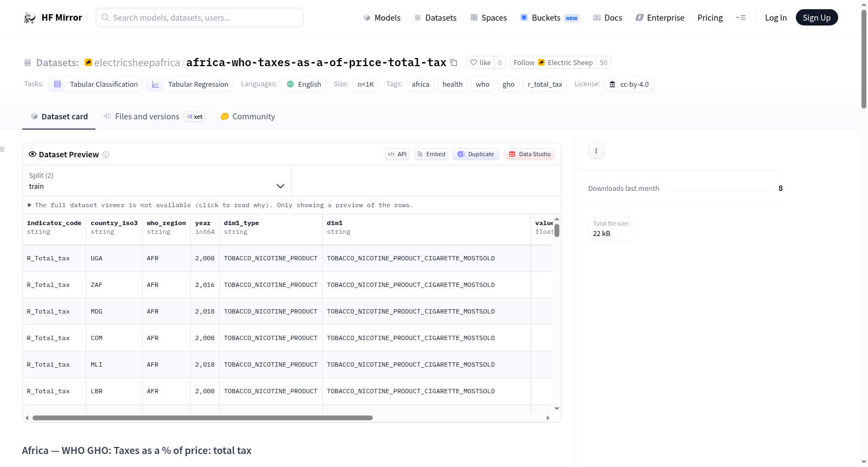Select the Tabular Regression task tag
This screenshot has height=467, width=868.
190,84
